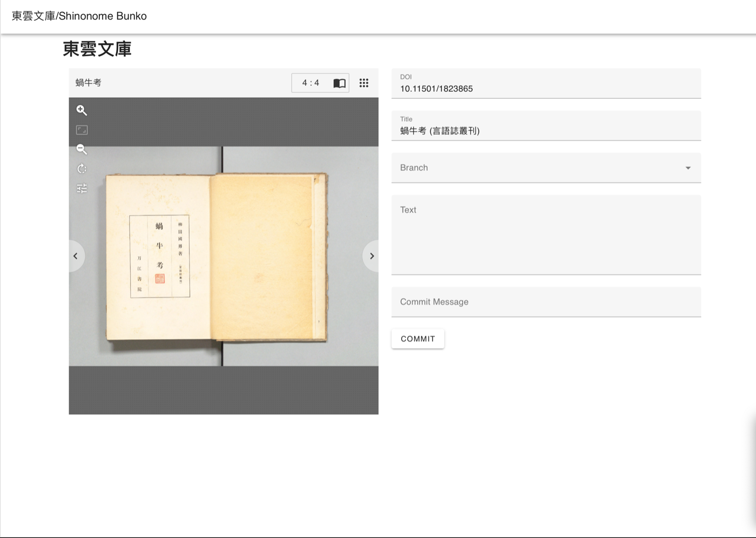Image resolution: width=756 pixels, height=538 pixels.
Task: Click the book title page image
Action: 159,257
